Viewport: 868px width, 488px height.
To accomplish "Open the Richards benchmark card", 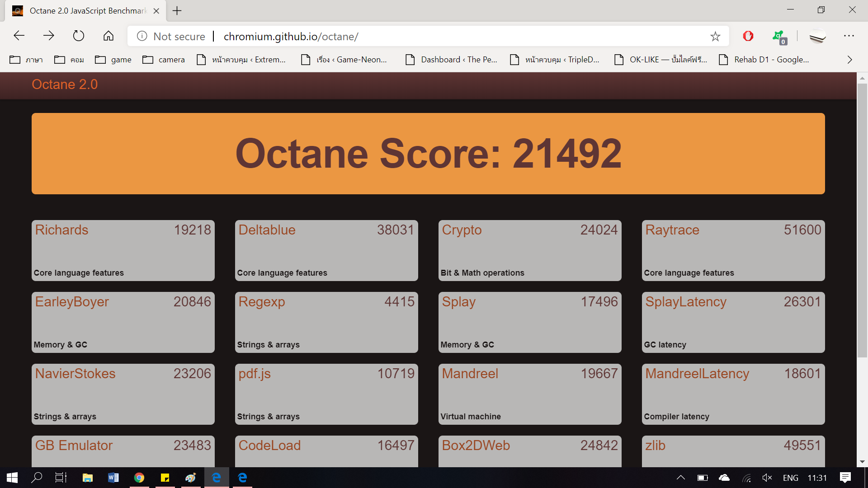I will tap(123, 250).
